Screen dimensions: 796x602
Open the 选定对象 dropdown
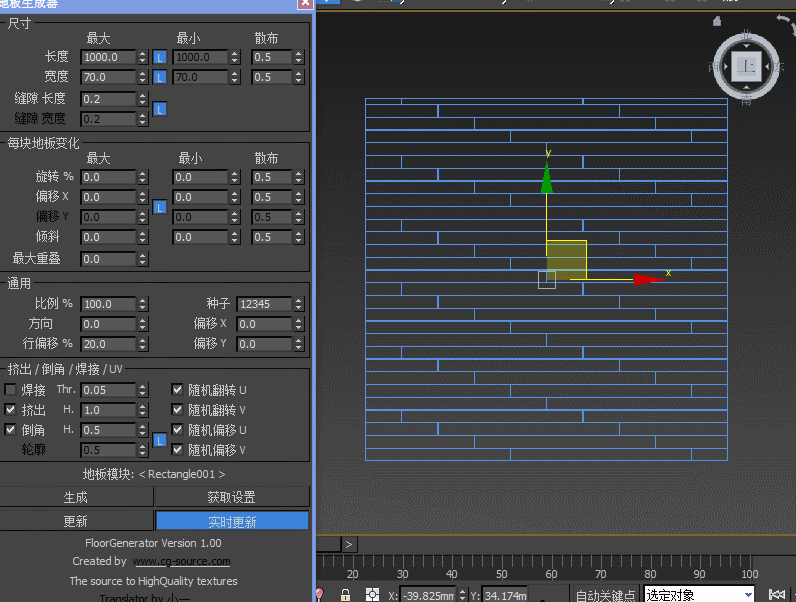tap(750, 595)
